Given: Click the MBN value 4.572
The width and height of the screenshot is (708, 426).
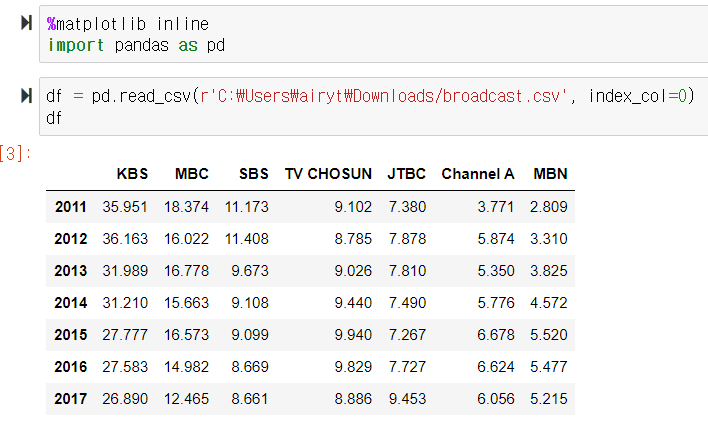Looking at the screenshot, I should click(x=549, y=303).
